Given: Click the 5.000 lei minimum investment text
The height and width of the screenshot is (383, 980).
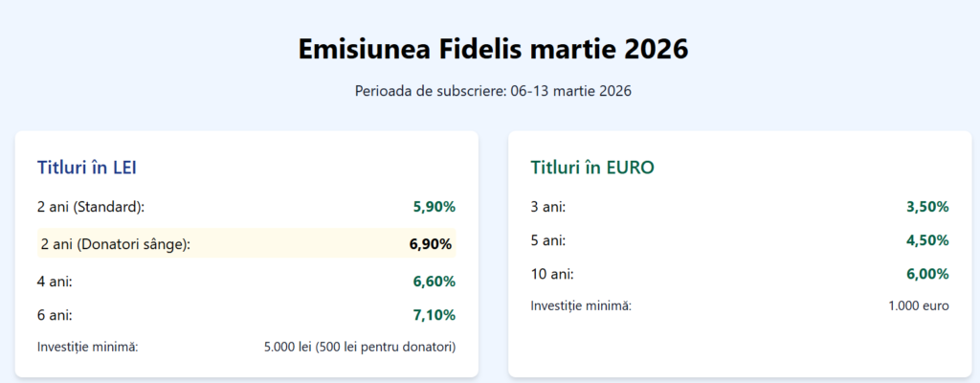Looking at the screenshot, I should tap(359, 347).
